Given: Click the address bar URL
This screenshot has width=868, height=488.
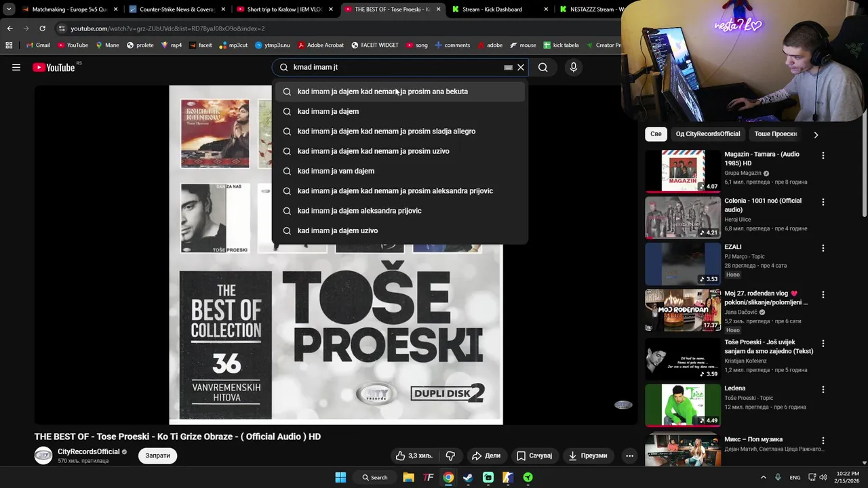Looking at the screenshot, I should pyautogui.click(x=167, y=28).
